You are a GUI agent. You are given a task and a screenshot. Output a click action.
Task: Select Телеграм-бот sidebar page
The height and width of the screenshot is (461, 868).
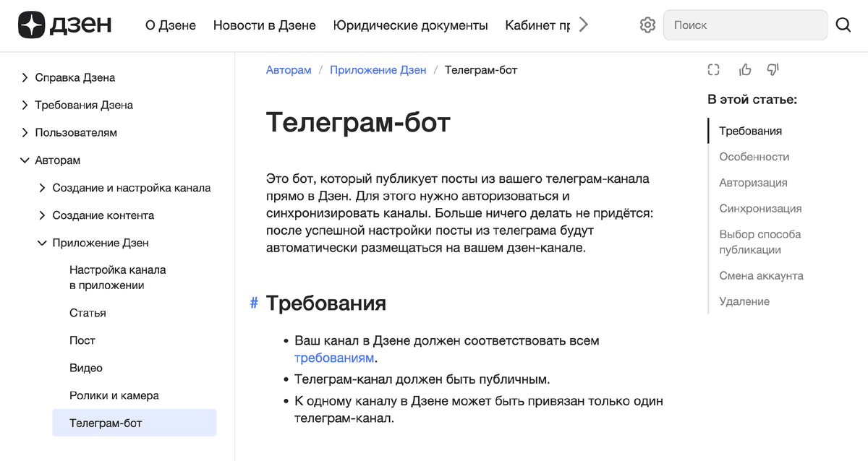[x=135, y=423]
